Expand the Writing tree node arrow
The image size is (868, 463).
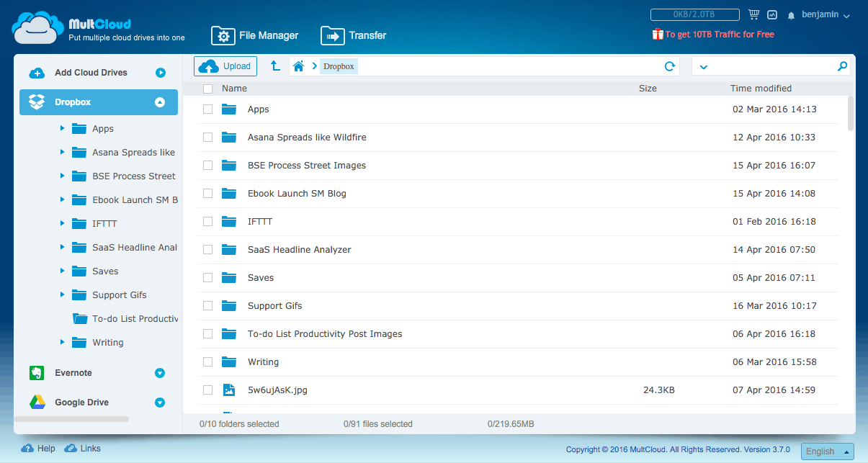click(63, 342)
